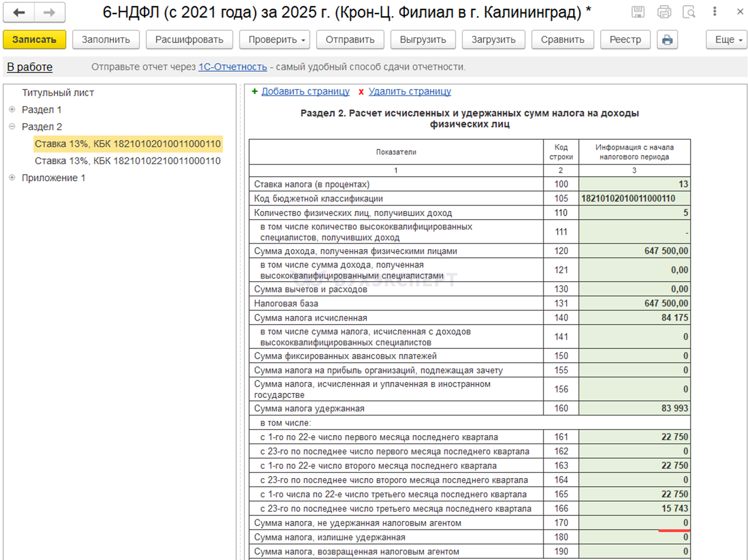Expand the Раздел 1 tree node
748x560 pixels.
(x=12, y=110)
